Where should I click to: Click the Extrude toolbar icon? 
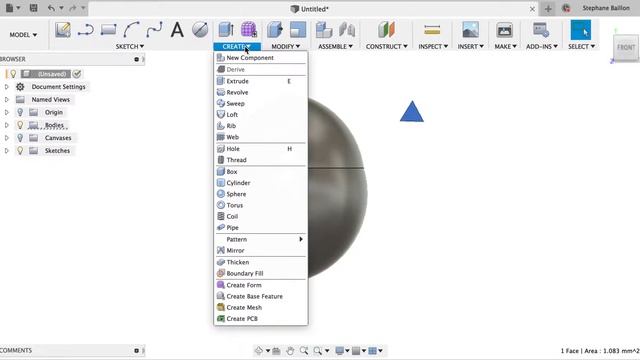pyautogui.click(x=226, y=30)
